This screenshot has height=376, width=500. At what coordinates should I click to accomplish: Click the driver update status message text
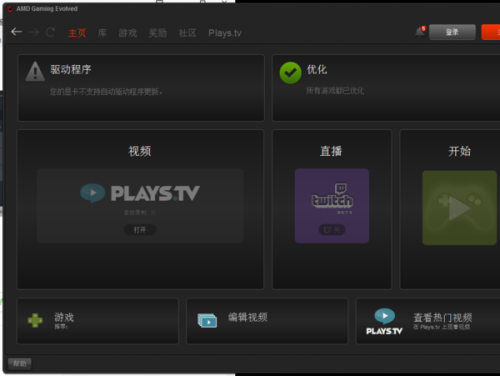(x=106, y=92)
